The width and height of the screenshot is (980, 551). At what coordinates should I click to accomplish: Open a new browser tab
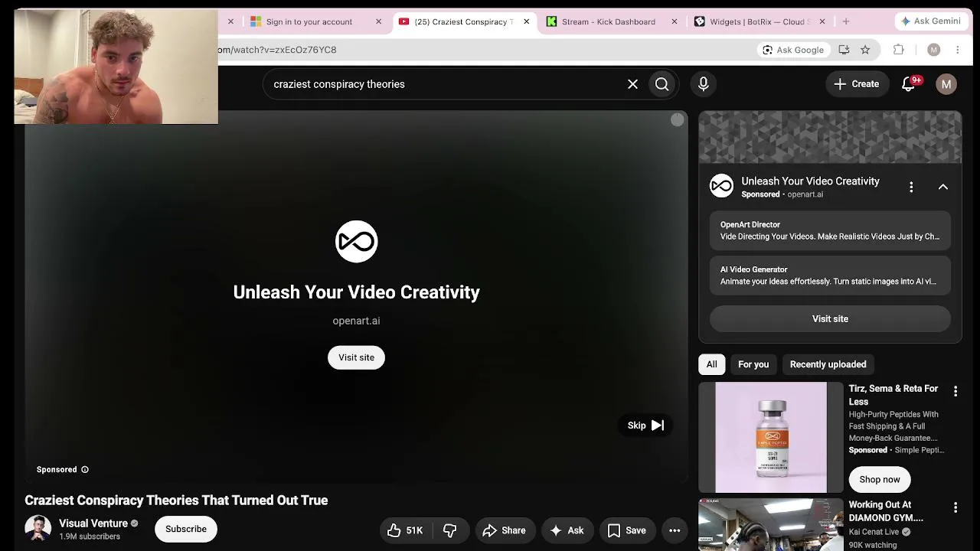click(x=846, y=21)
